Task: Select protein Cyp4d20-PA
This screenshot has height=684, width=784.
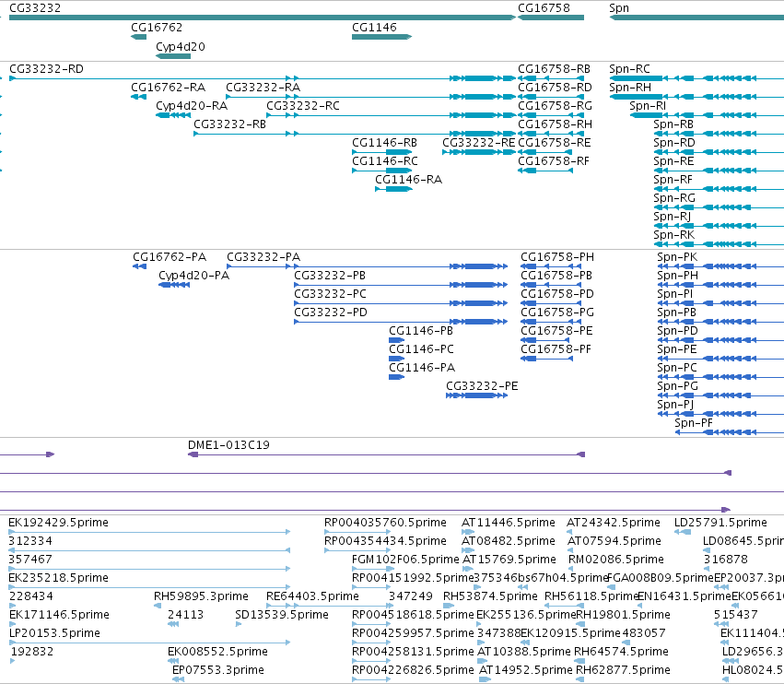Action: tap(194, 276)
